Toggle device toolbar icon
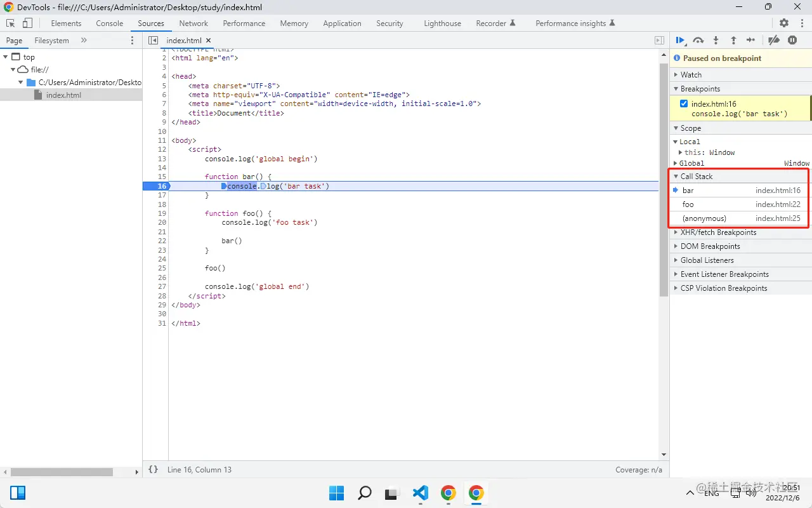This screenshot has height=508, width=812. coord(27,23)
